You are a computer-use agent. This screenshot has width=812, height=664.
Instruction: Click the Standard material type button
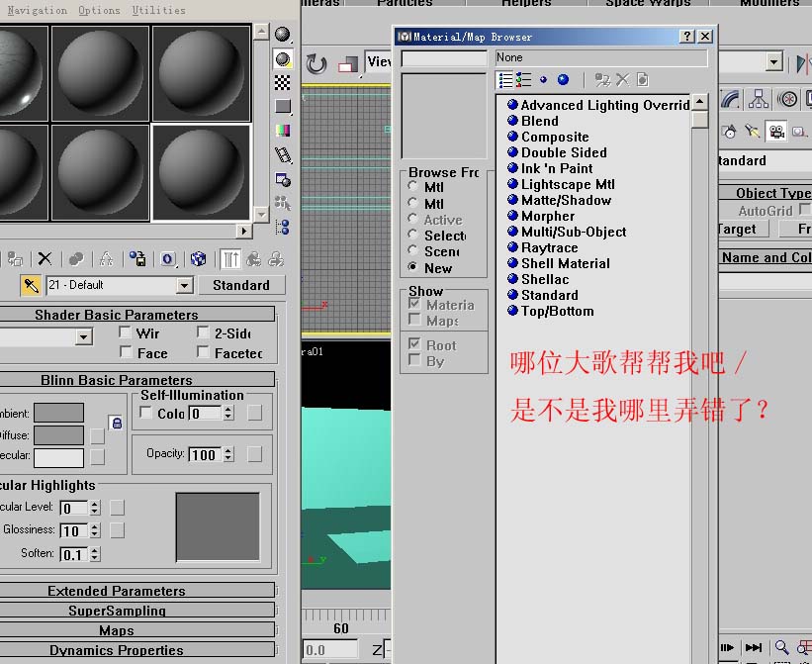coord(241,285)
